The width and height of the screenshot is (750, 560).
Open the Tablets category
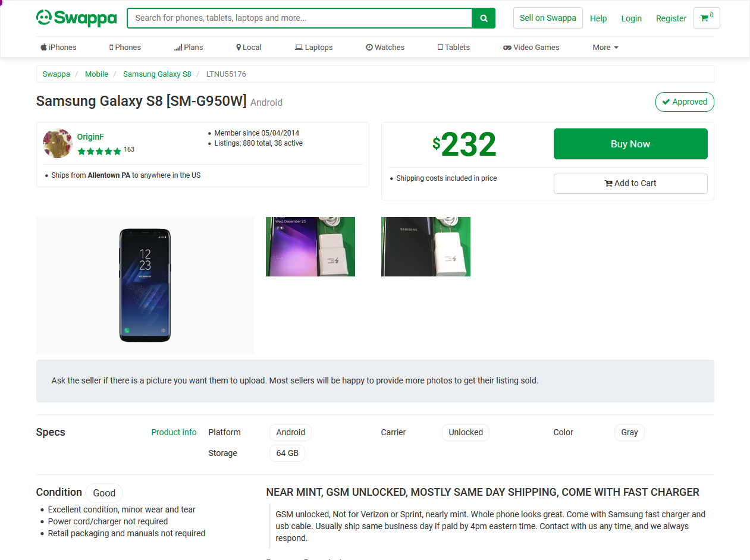coord(453,47)
